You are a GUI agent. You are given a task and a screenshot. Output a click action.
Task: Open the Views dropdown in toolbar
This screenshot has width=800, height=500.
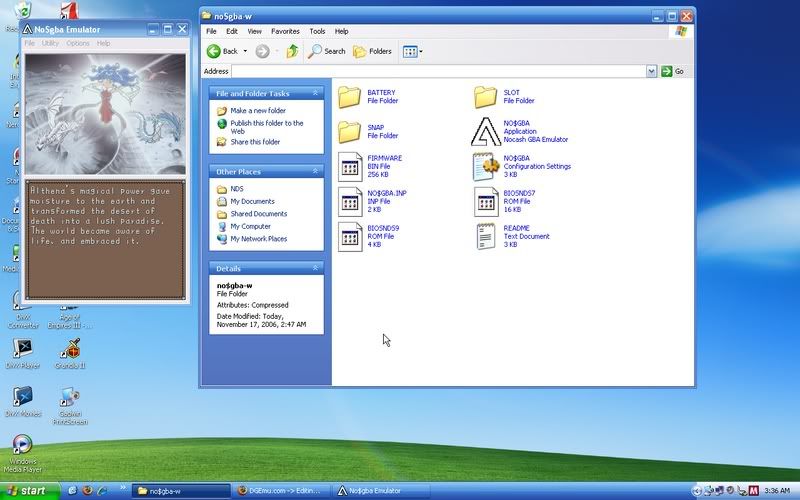(412, 51)
